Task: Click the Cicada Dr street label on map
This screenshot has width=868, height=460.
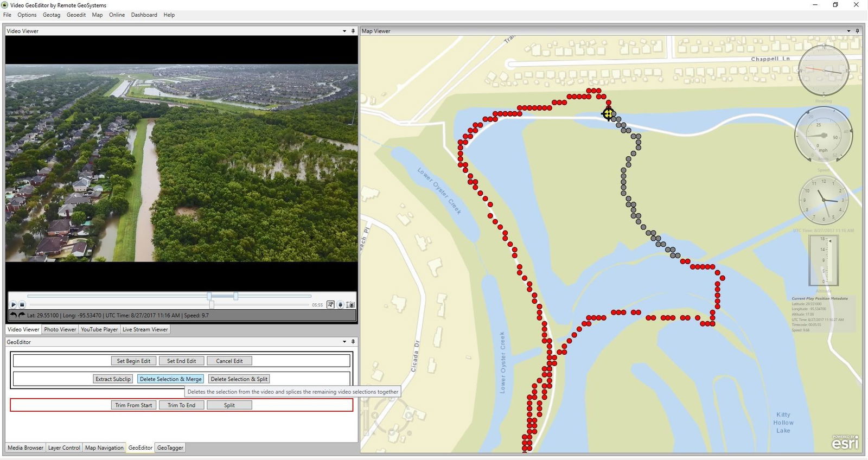Action: 416,356
